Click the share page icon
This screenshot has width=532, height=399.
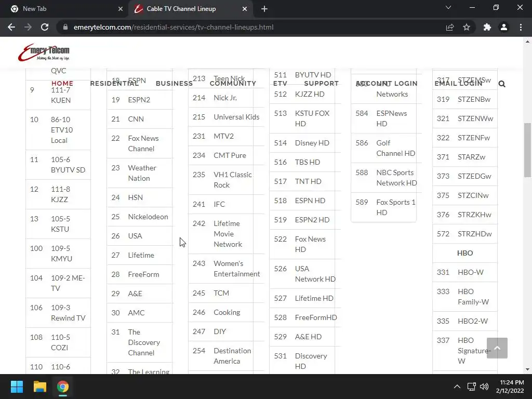point(450,27)
